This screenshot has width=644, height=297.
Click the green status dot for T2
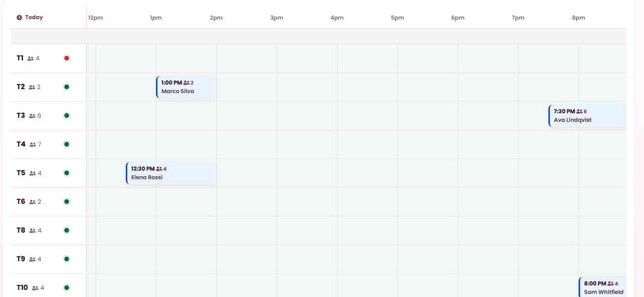tap(66, 87)
